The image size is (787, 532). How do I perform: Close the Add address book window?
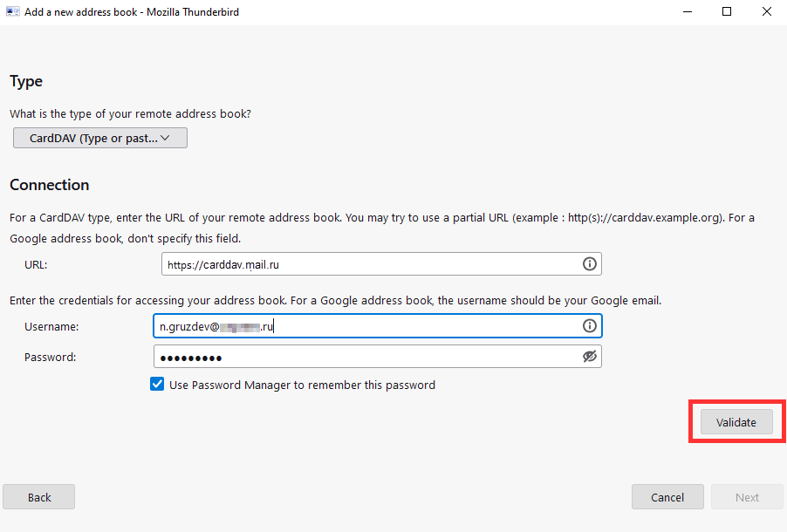click(x=766, y=12)
